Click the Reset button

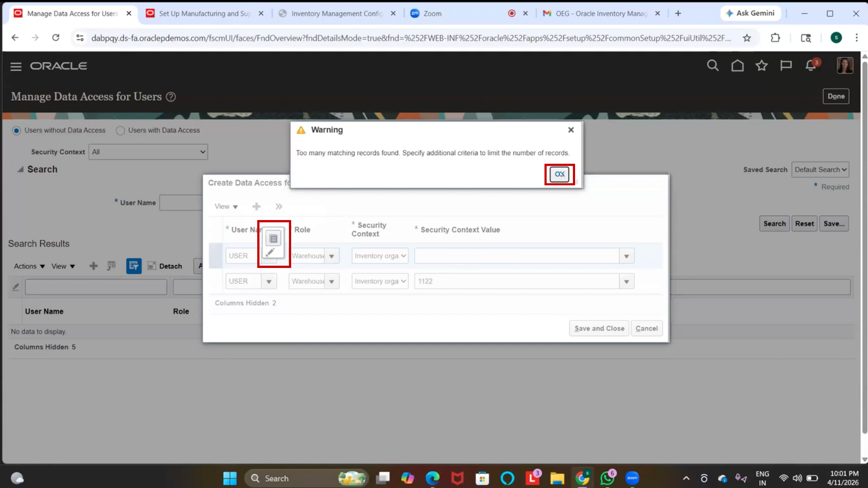click(804, 224)
